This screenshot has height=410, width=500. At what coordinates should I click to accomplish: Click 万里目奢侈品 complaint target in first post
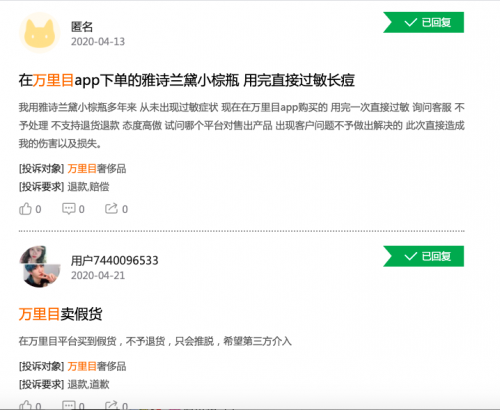[97, 169]
